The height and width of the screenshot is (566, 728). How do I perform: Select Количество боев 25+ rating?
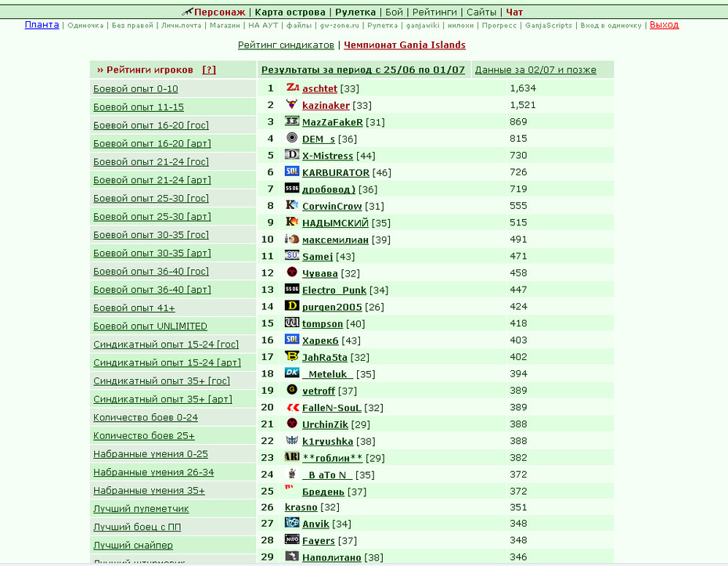click(x=144, y=435)
